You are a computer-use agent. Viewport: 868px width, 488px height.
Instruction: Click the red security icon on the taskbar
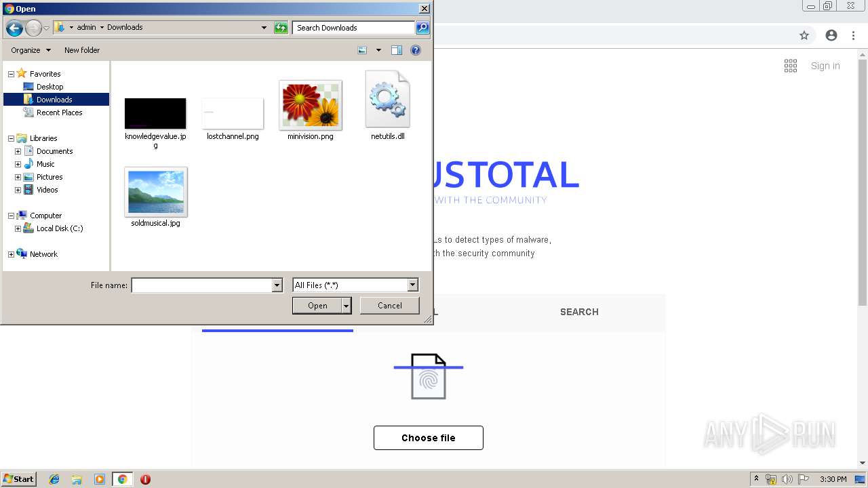click(145, 479)
